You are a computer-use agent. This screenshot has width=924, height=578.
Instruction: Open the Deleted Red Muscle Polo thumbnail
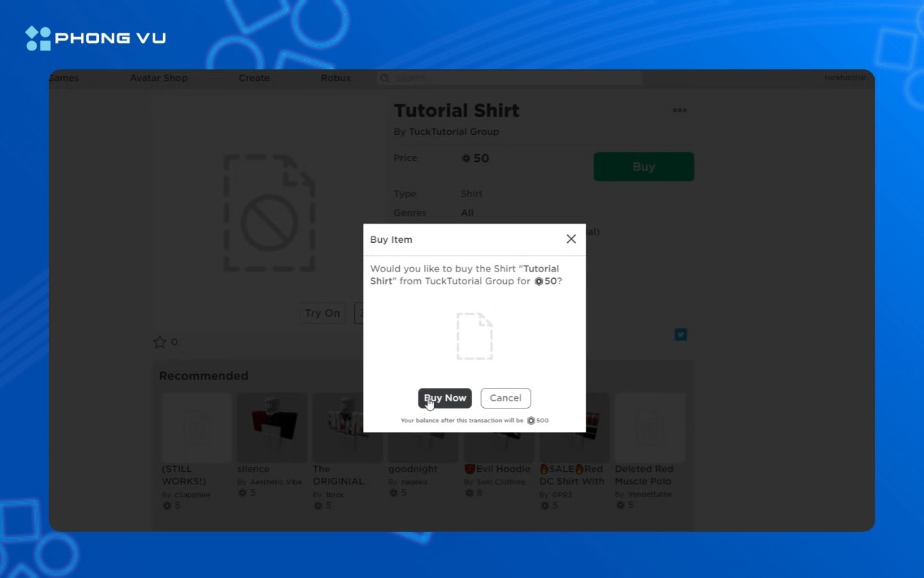pyautogui.click(x=650, y=428)
